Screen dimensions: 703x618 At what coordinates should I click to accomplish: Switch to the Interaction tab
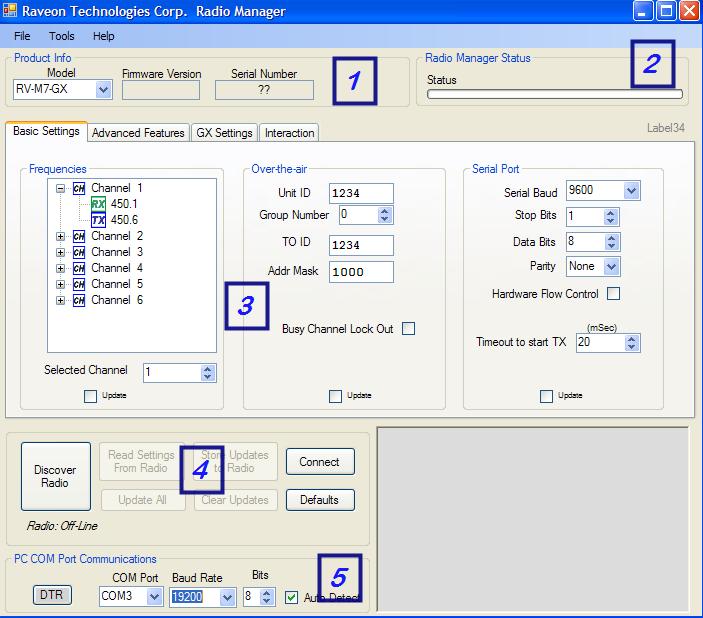pyautogui.click(x=289, y=133)
